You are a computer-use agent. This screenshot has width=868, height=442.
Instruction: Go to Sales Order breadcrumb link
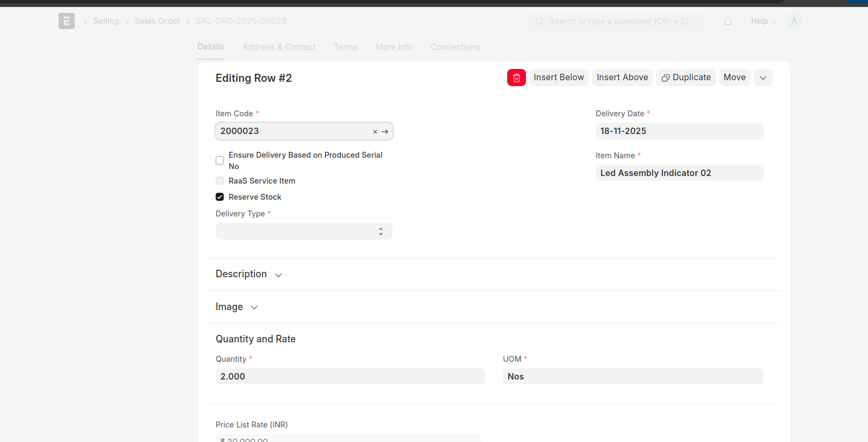point(158,21)
